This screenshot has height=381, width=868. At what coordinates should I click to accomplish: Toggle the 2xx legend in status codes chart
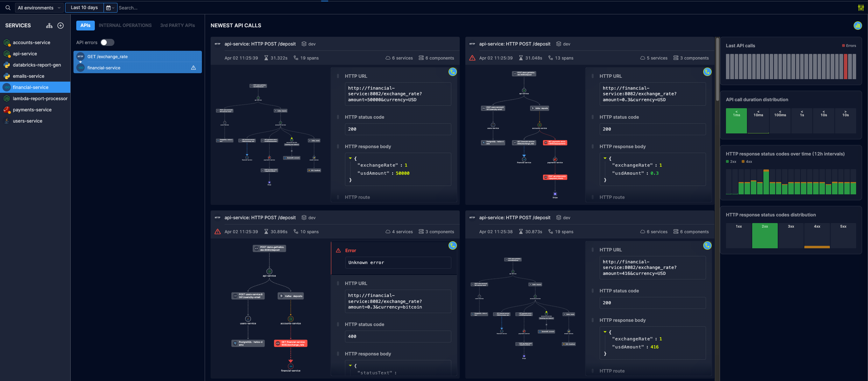[x=731, y=161]
